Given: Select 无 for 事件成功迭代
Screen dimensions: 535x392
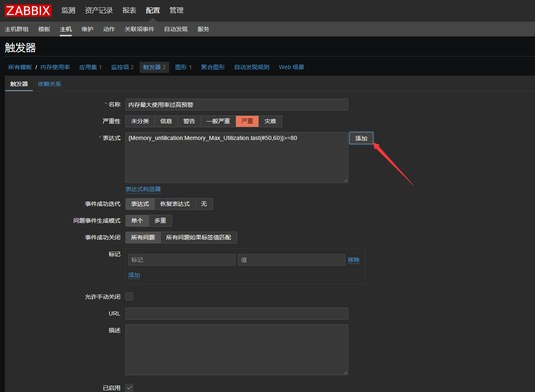Looking at the screenshot, I should click(x=204, y=204).
